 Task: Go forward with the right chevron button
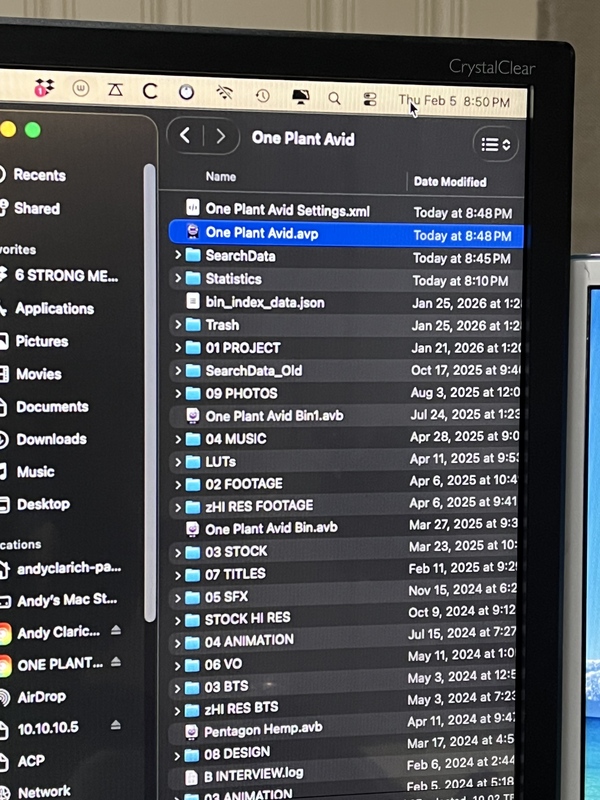coord(220,138)
